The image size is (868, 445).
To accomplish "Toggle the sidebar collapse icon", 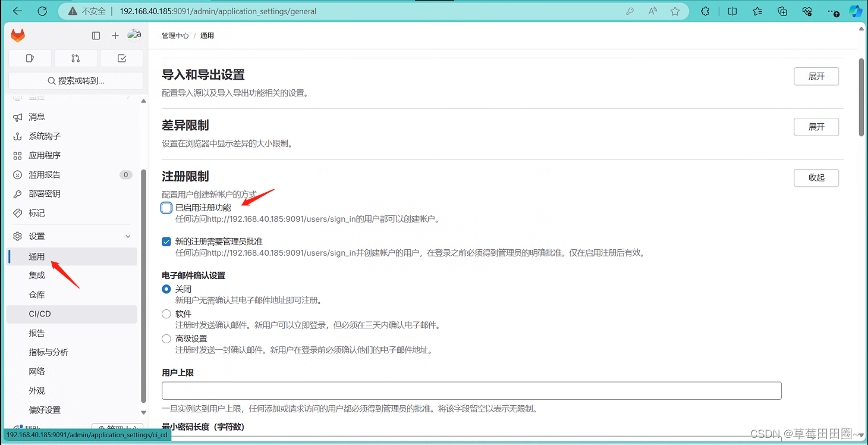I will tap(96, 36).
